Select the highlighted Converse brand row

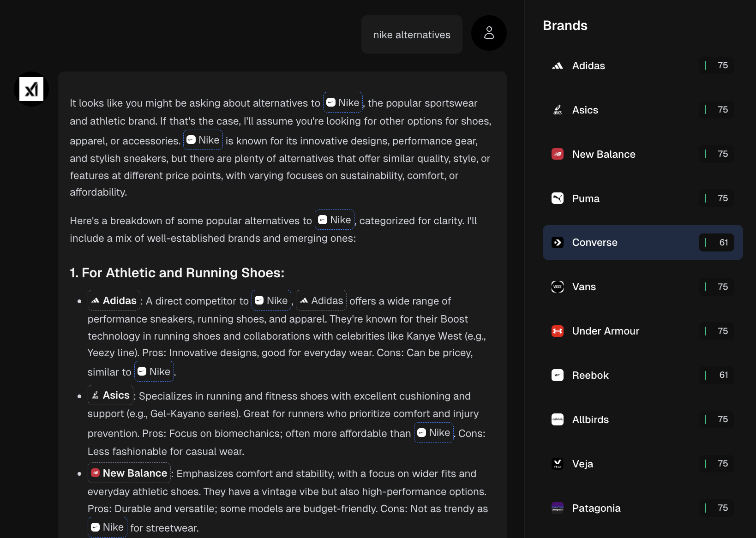click(x=642, y=242)
